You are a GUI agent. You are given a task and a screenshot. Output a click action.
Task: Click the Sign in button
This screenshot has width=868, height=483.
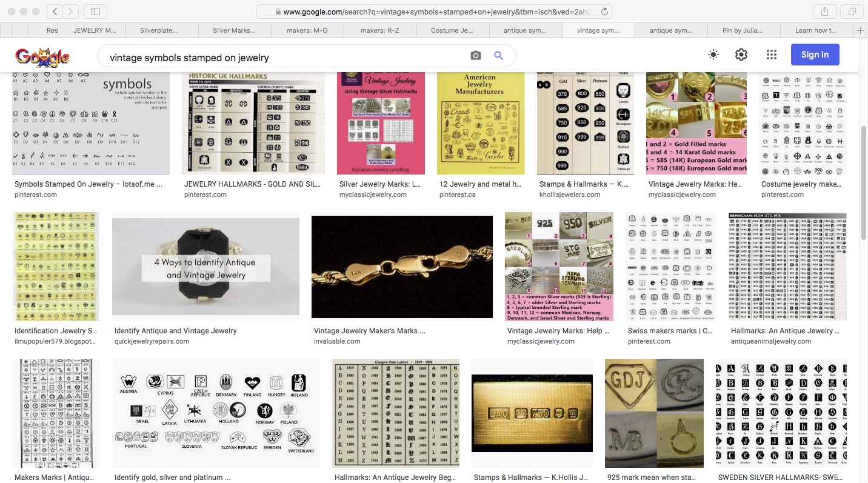[815, 55]
